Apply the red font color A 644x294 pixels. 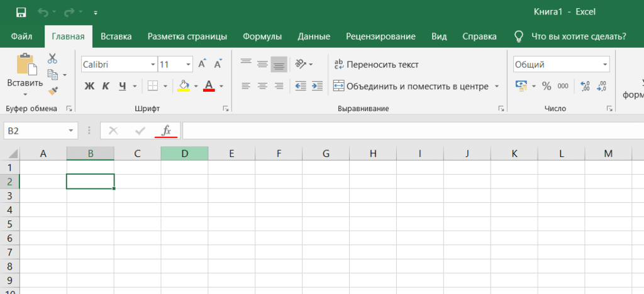209,85
